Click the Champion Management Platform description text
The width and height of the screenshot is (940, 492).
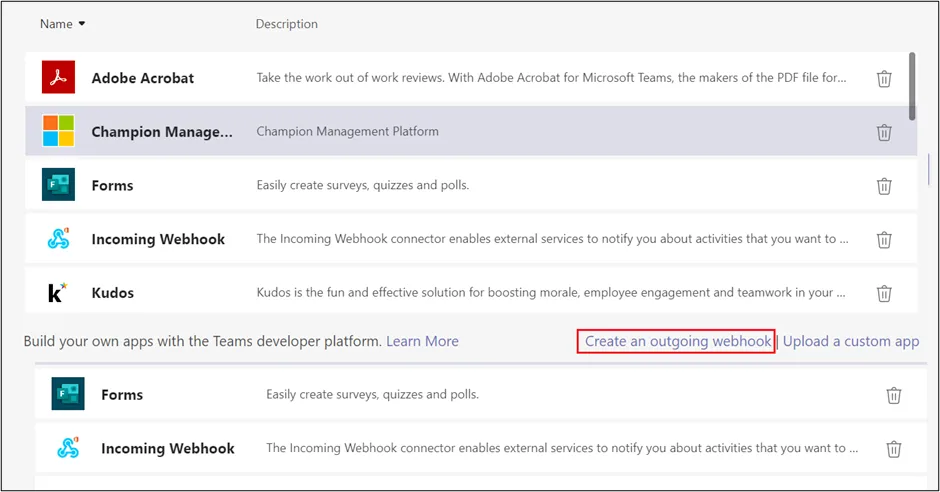click(x=348, y=131)
